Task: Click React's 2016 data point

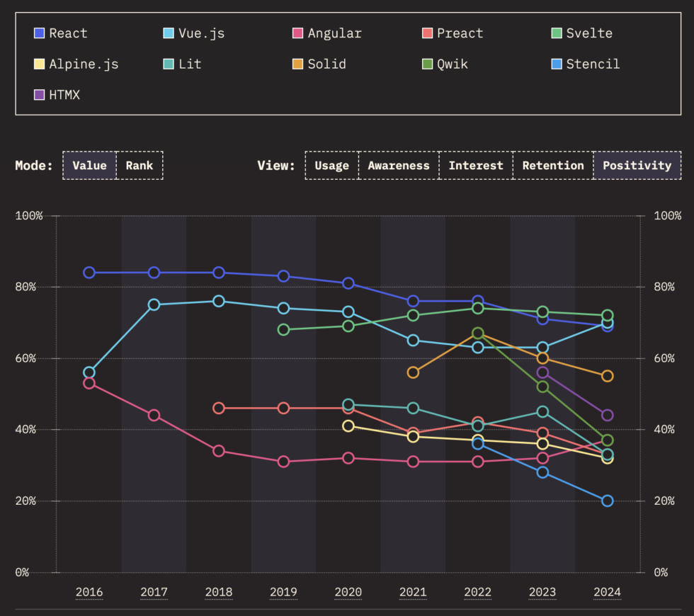Action: (x=89, y=273)
